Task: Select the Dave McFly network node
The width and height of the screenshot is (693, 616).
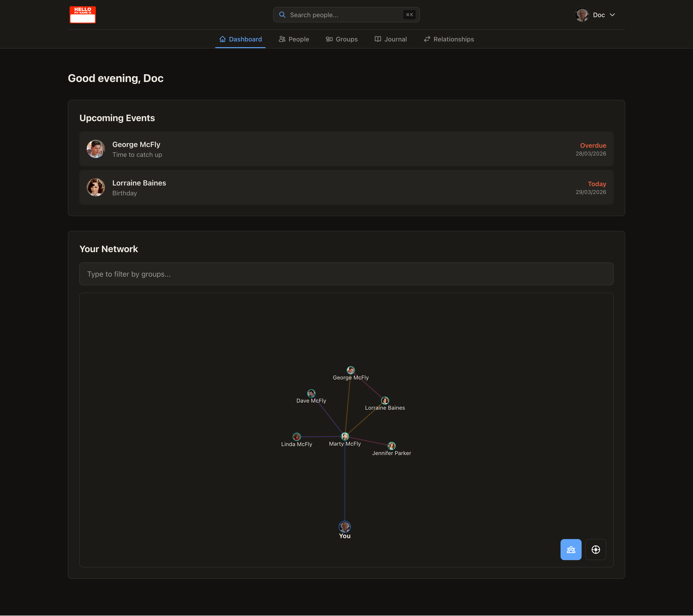Action: pos(311,393)
